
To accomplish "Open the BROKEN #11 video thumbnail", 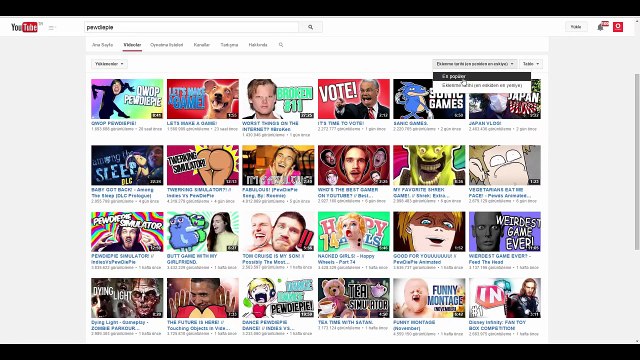I will (x=278, y=99).
